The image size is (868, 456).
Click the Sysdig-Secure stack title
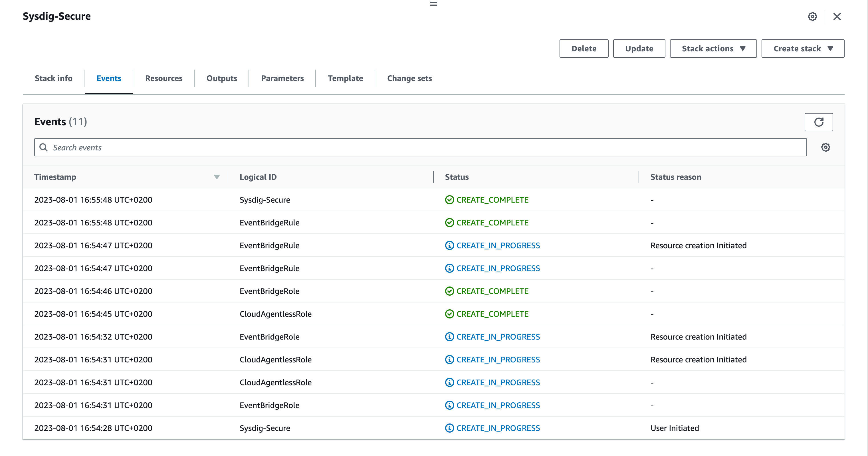pyautogui.click(x=56, y=16)
